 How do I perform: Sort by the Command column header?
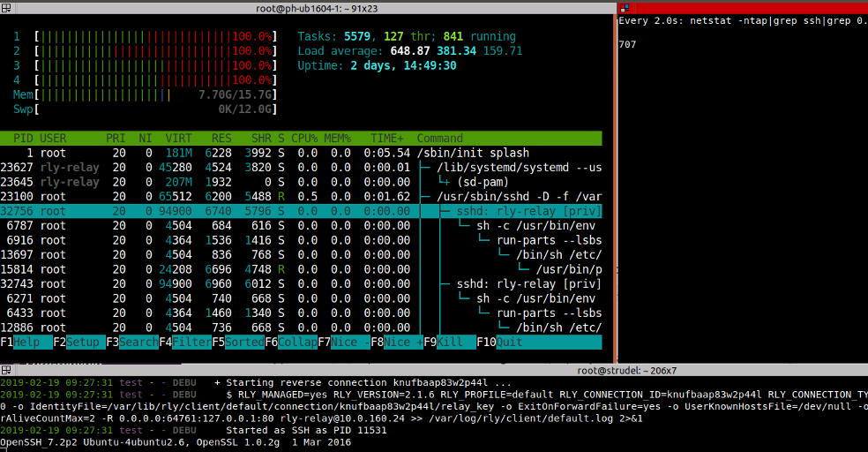pyautogui.click(x=439, y=138)
